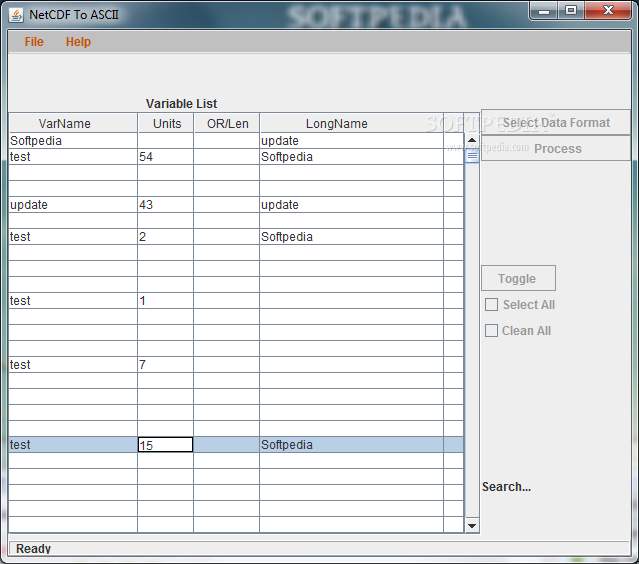Click the VarName column header
This screenshot has height=564, width=639.
[73, 123]
